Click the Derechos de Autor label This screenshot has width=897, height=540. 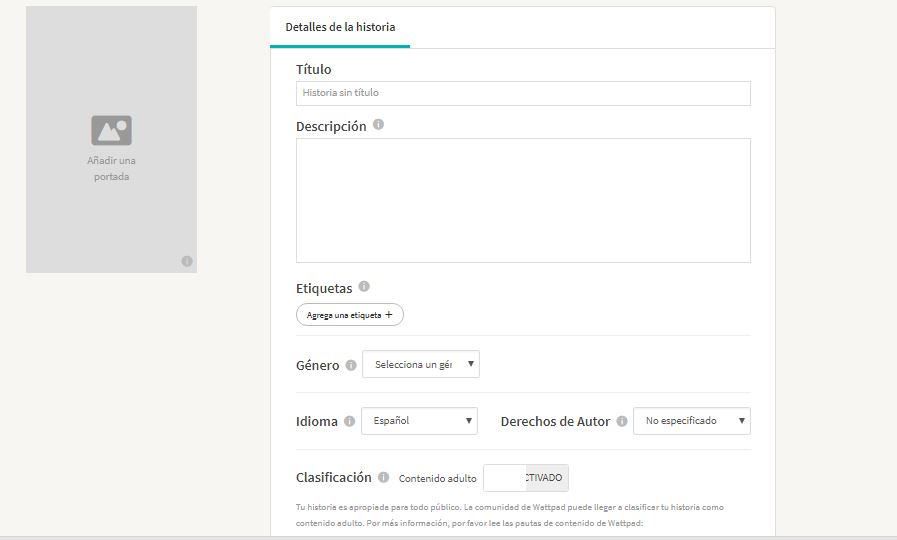[555, 422]
